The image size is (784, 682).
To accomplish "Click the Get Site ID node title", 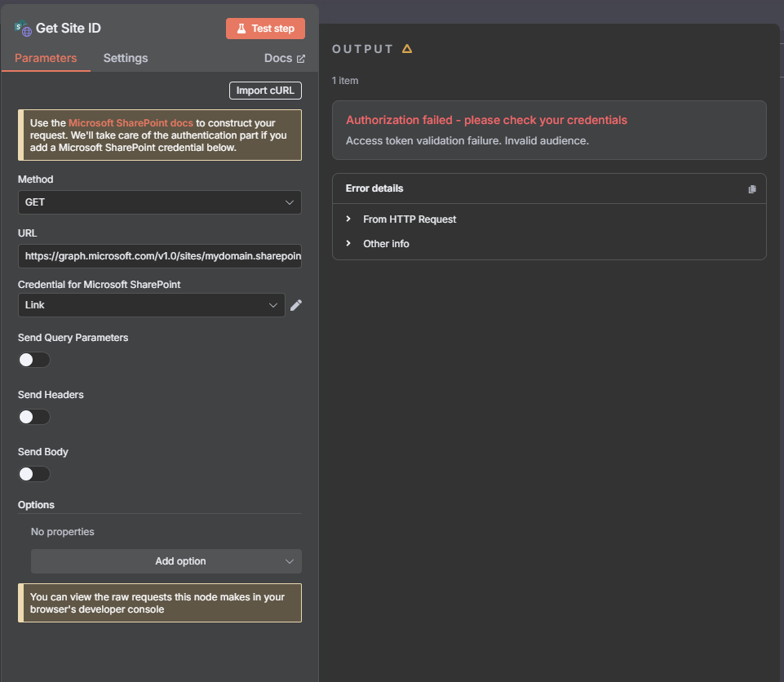I will [x=69, y=29].
